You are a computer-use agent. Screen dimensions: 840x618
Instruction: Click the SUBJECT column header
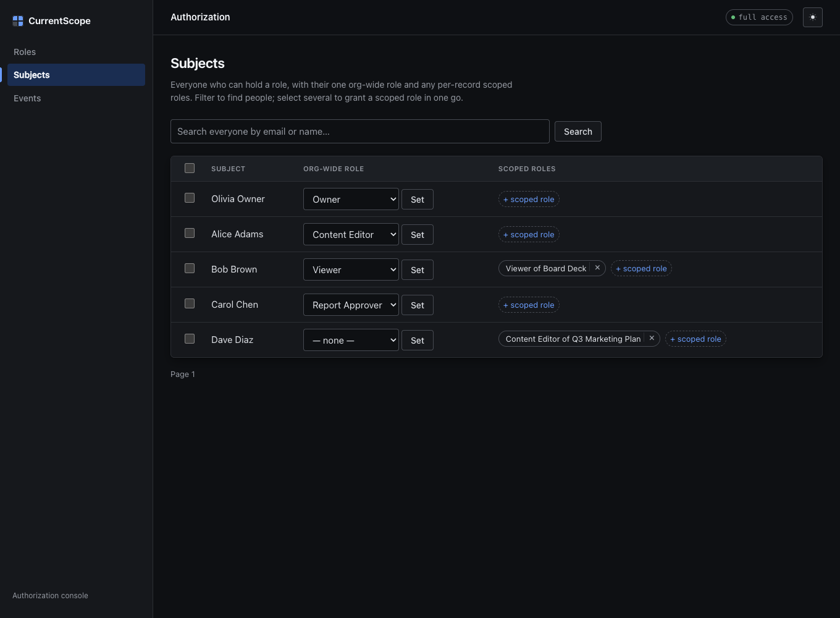click(x=228, y=169)
